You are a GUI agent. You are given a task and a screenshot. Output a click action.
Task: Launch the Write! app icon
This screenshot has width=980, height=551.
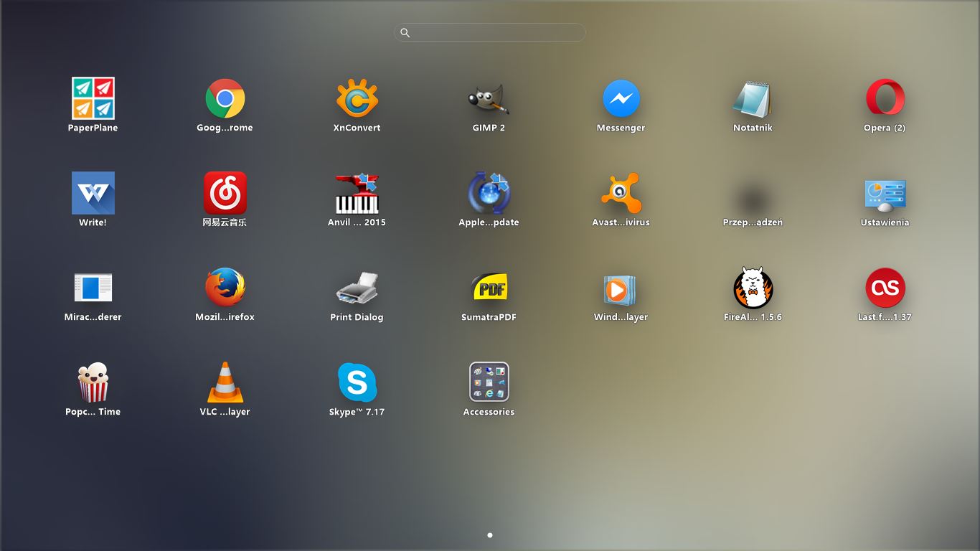(x=93, y=192)
